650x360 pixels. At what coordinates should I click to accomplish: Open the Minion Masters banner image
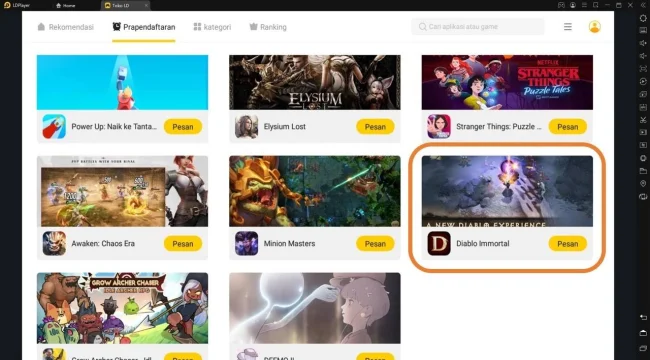pos(315,191)
